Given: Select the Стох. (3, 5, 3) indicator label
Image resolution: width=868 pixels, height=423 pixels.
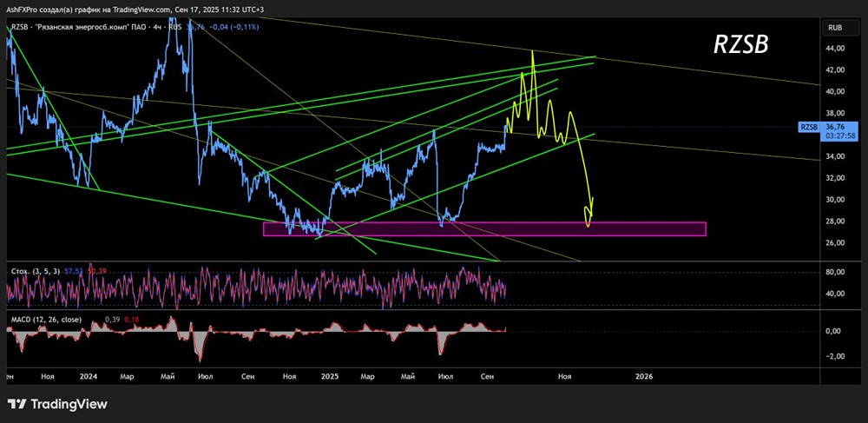Looking at the screenshot, I should coord(35,271).
